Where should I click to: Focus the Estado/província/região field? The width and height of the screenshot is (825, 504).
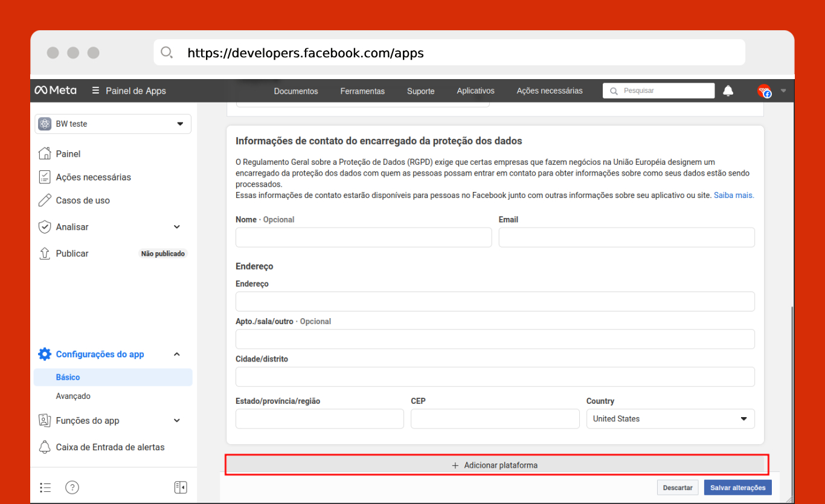point(319,419)
